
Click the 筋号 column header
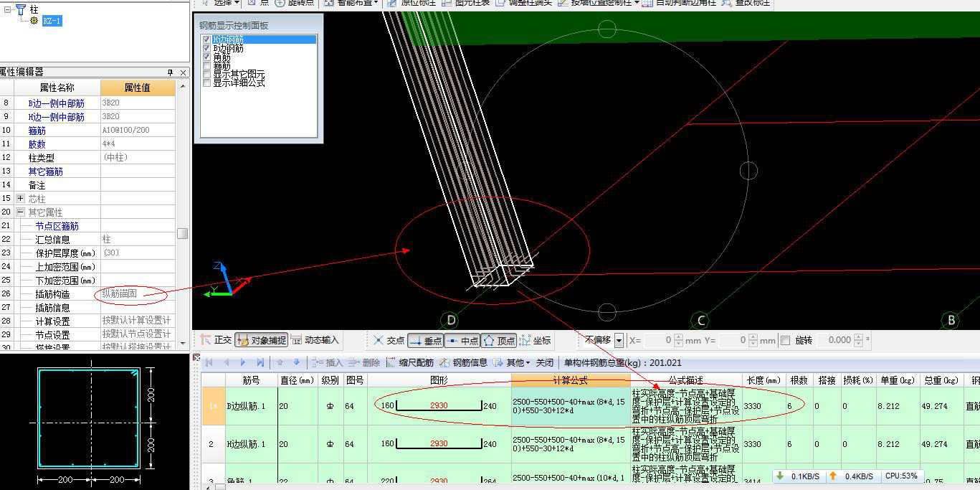tap(251, 380)
